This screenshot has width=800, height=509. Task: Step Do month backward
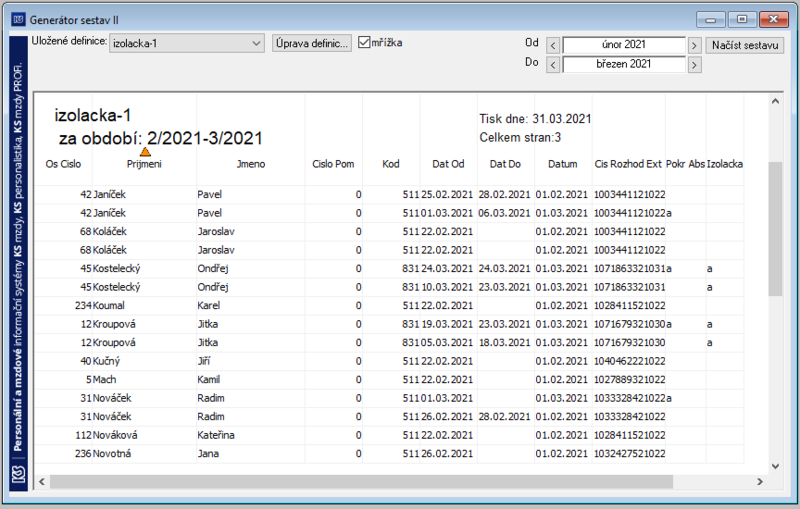[553, 65]
